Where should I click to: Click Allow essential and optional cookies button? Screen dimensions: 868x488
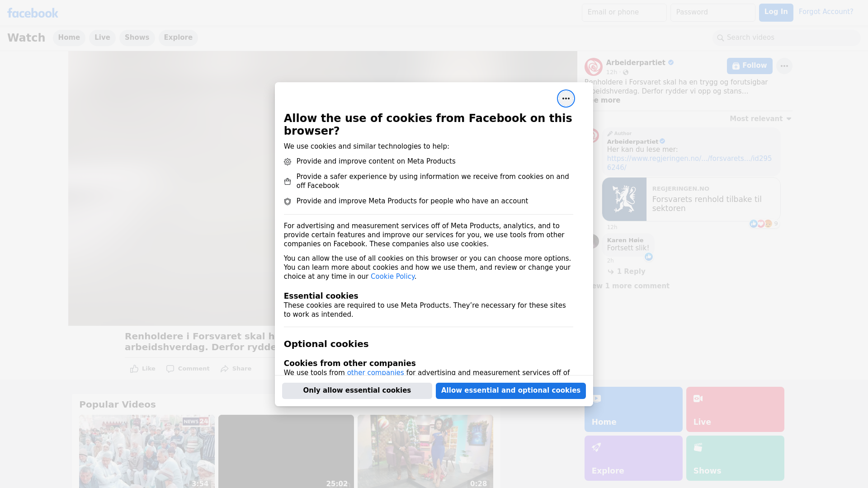click(510, 390)
